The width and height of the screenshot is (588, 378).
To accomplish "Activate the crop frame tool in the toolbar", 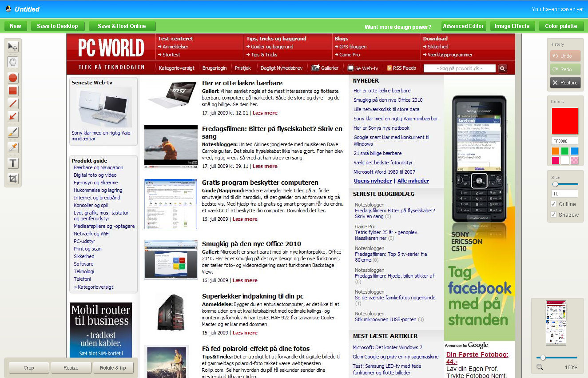I will click(12, 178).
